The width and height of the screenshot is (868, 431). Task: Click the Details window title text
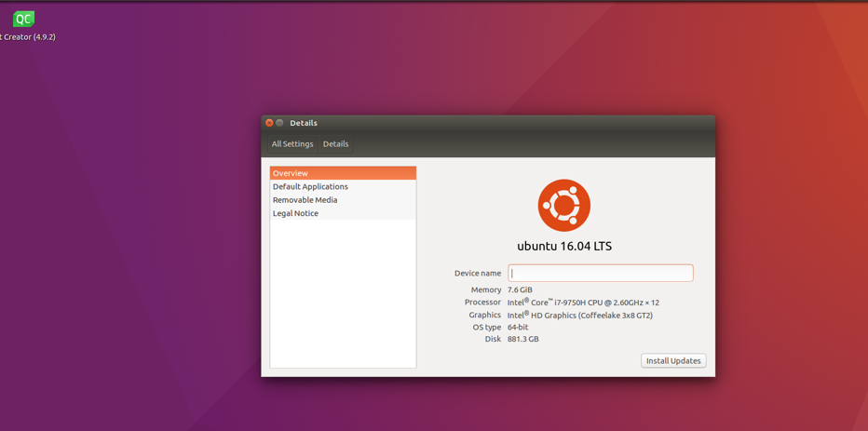pyautogui.click(x=304, y=123)
